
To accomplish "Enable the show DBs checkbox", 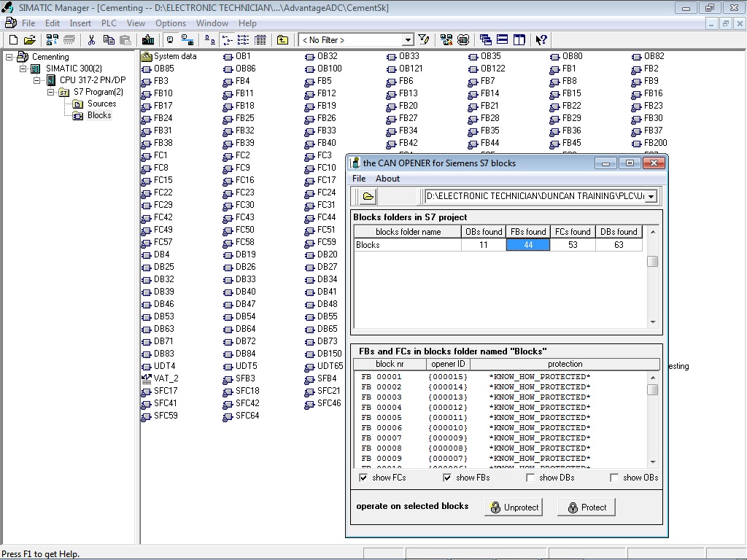I will pos(530,478).
